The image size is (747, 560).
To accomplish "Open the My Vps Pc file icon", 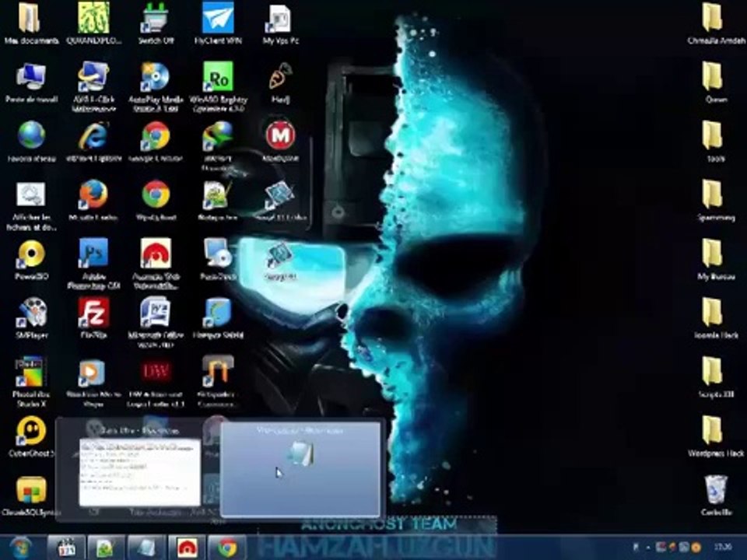I will coord(280,19).
